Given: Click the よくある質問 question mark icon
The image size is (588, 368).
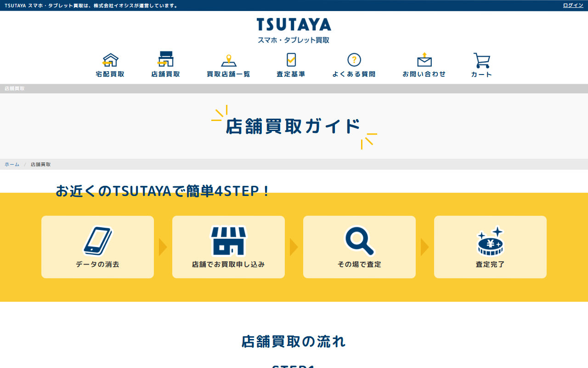Looking at the screenshot, I should [354, 60].
